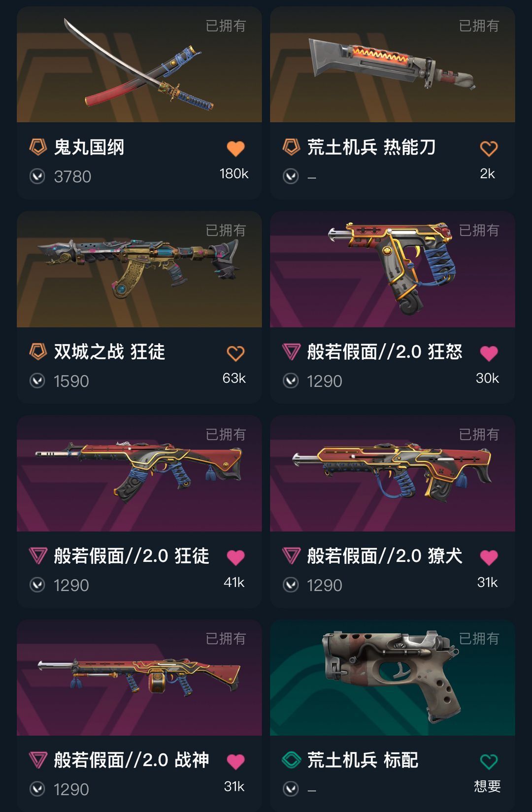Unlike the 般若假面//2.0 狂怒 skin
This screenshot has width=532, height=812.
[x=489, y=353]
